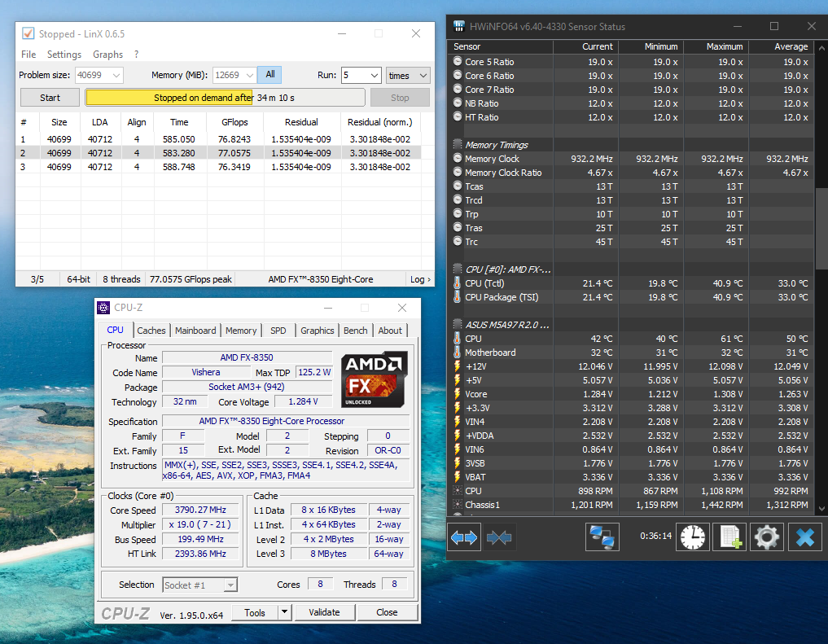Open the Graphs menu in LinX
This screenshot has height=644, width=828.
click(x=107, y=55)
